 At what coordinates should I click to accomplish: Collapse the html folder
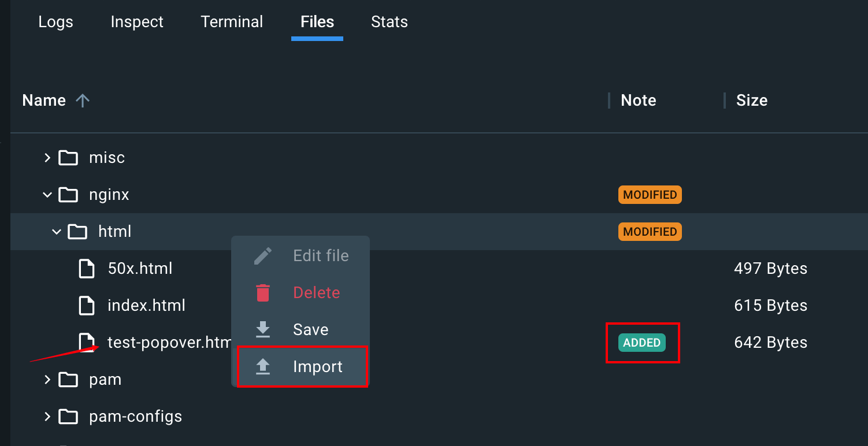point(56,231)
